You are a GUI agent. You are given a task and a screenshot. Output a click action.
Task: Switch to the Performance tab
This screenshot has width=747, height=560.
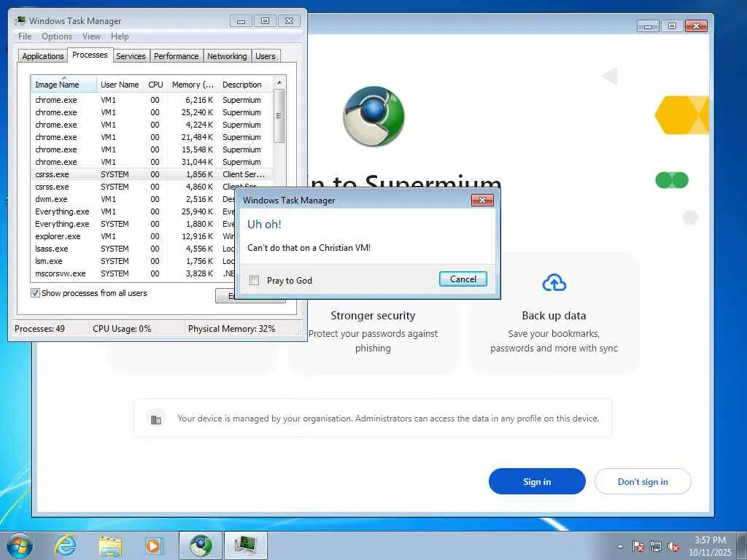pos(176,56)
